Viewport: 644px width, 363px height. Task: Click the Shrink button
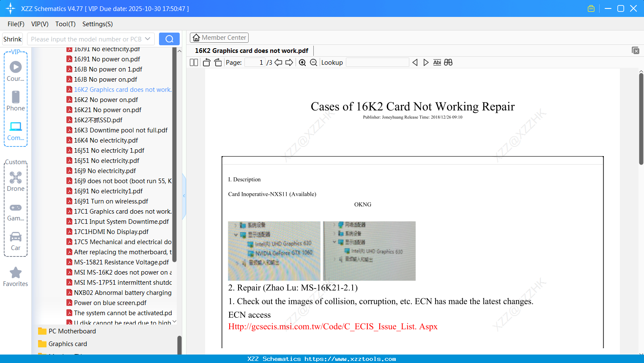click(x=13, y=39)
